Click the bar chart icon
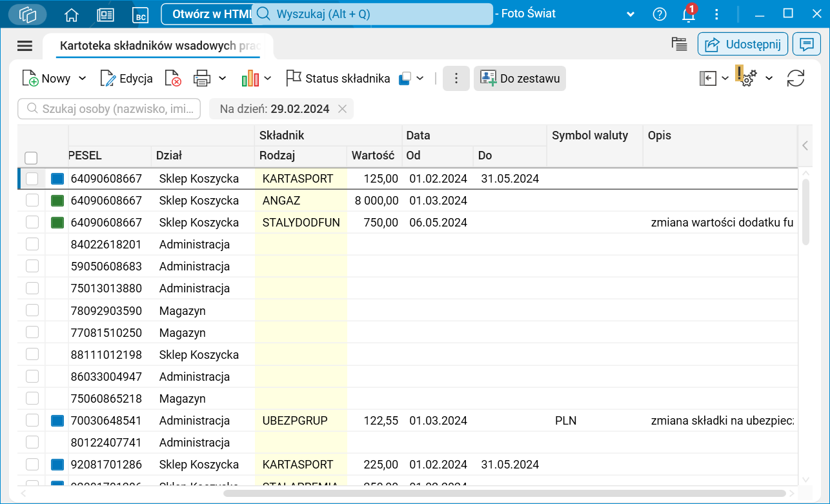 coord(250,79)
